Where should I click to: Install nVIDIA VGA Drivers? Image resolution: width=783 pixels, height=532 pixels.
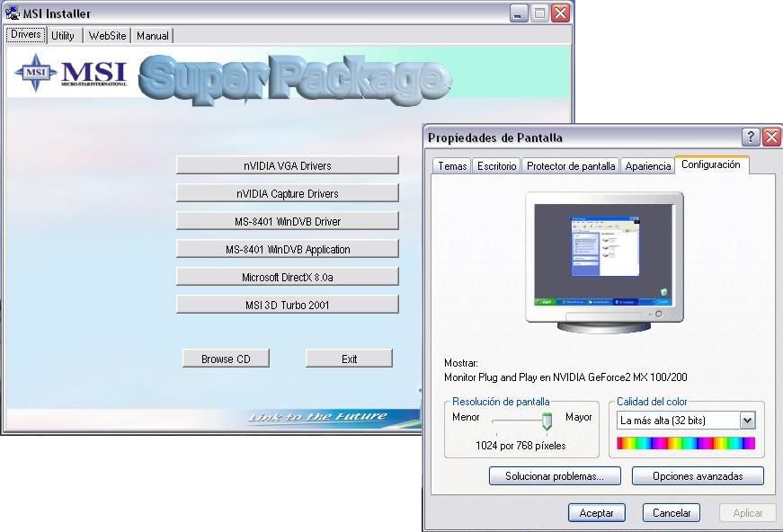(287, 165)
